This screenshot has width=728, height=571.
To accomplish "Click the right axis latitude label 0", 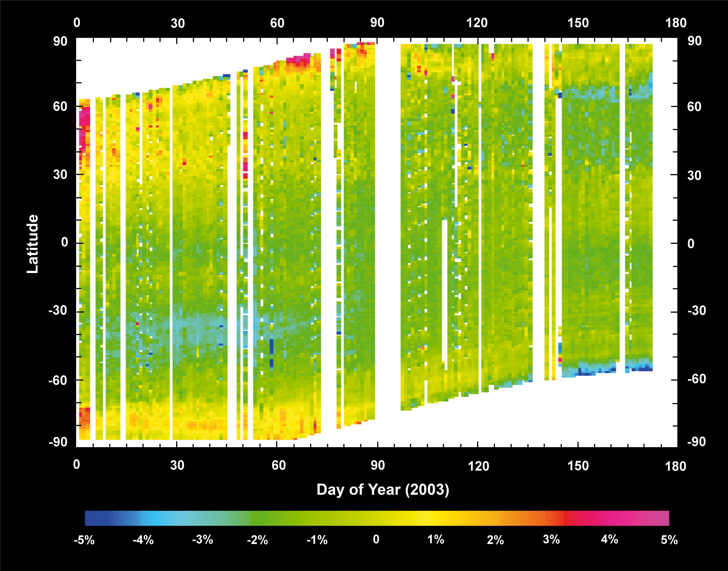I will pos(691,244).
